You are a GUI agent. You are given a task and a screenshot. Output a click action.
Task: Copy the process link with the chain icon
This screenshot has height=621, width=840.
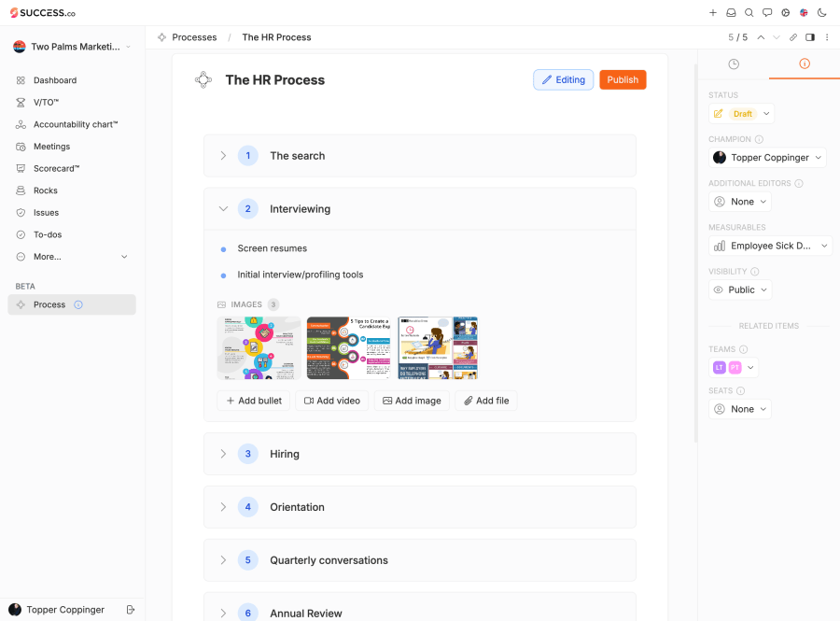pos(792,37)
